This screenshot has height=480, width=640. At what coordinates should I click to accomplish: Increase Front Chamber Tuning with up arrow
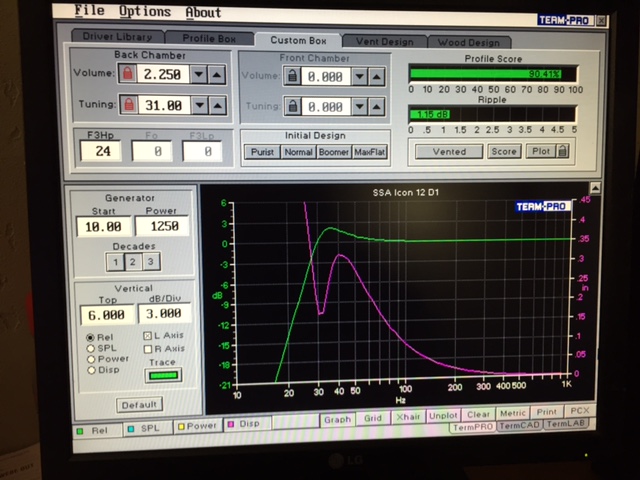[376, 107]
